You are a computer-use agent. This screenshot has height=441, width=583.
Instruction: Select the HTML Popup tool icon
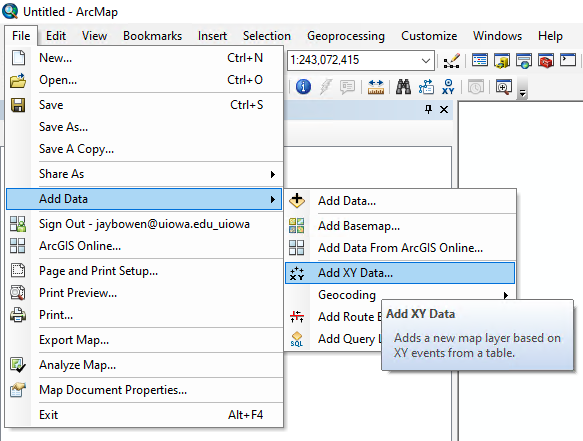(347, 87)
